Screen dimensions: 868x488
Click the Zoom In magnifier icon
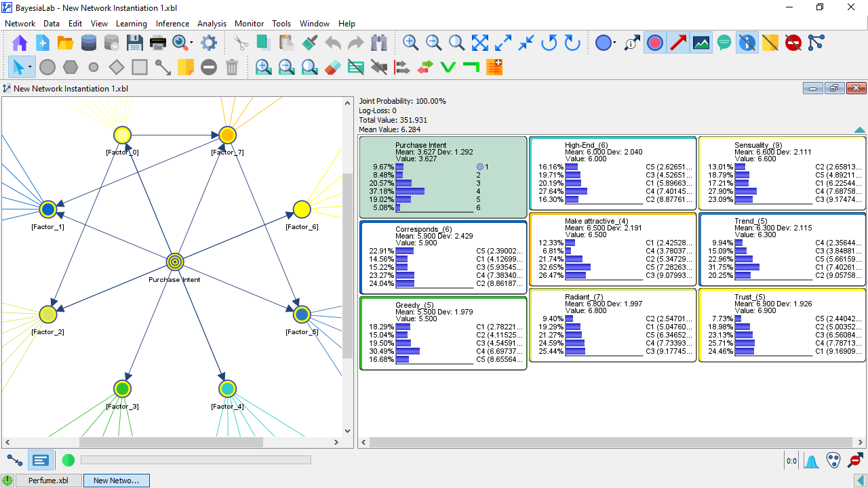(x=410, y=42)
